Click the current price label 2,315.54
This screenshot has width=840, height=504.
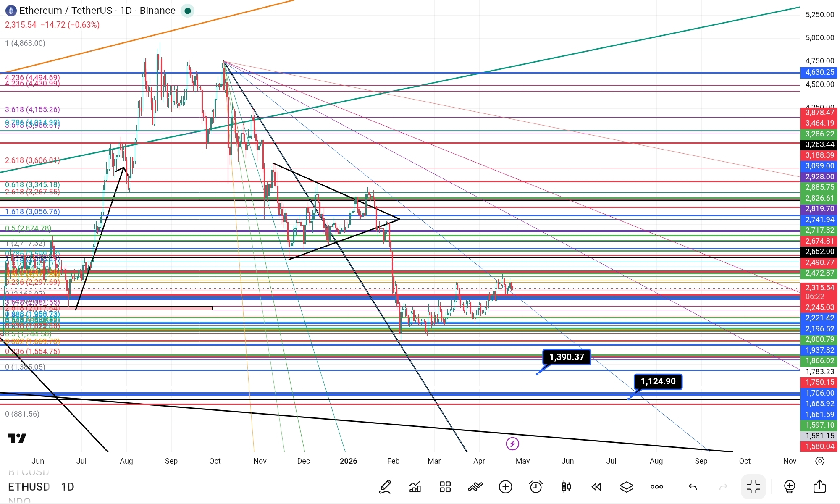820,288
